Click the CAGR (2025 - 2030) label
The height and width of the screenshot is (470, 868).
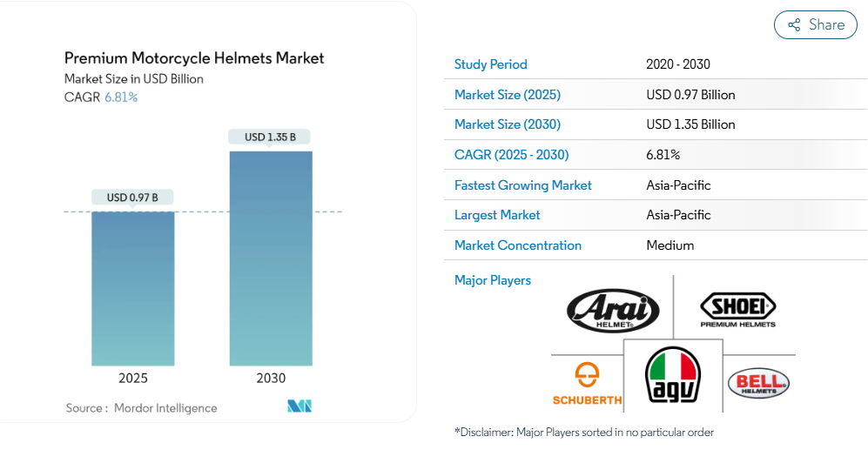[511, 155]
